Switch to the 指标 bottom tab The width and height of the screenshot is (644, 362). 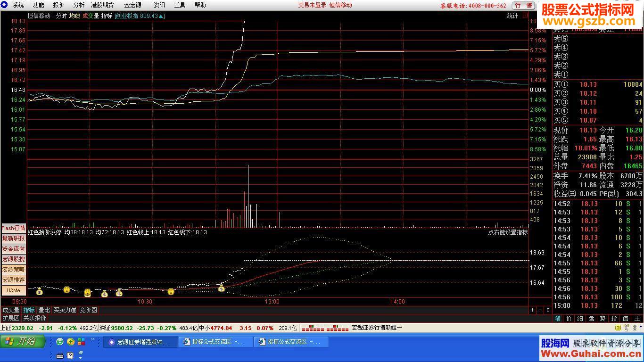[29, 310]
